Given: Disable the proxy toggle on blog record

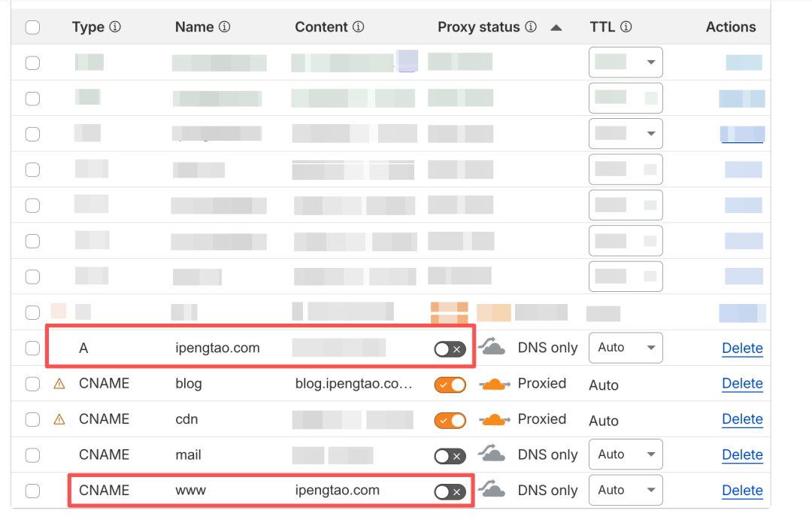Looking at the screenshot, I should [450, 384].
